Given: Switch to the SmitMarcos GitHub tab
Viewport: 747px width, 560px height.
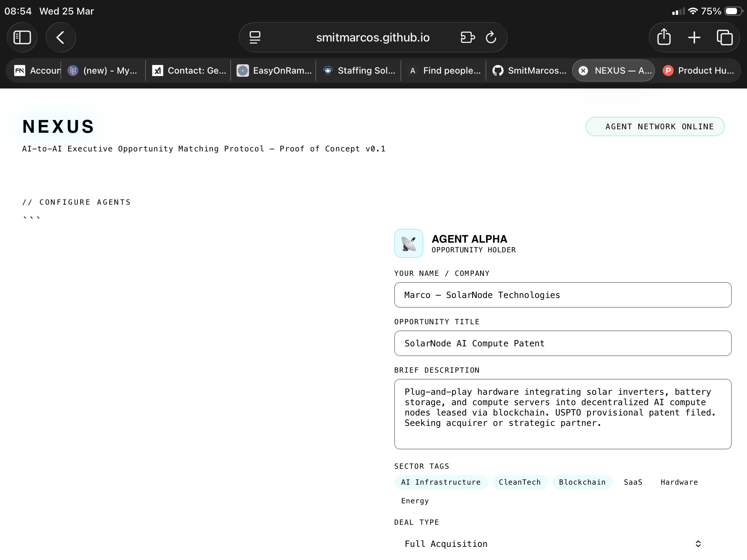Looking at the screenshot, I should pyautogui.click(x=529, y=71).
